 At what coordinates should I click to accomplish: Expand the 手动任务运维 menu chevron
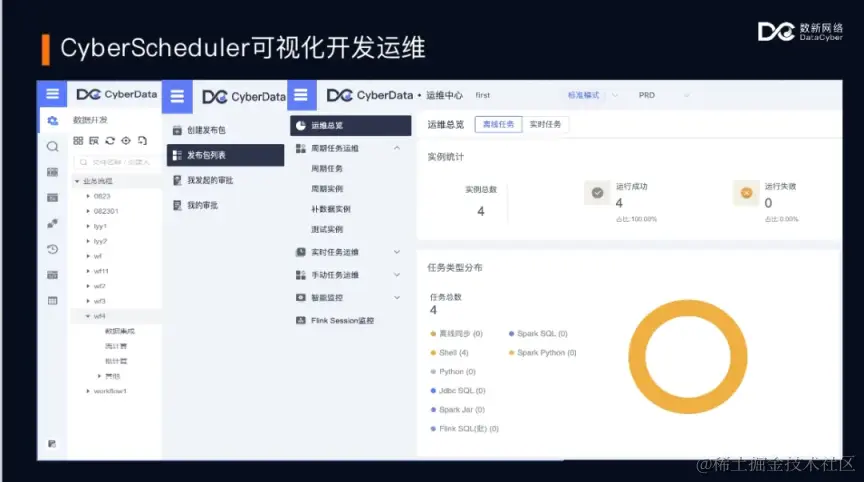(x=397, y=274)
